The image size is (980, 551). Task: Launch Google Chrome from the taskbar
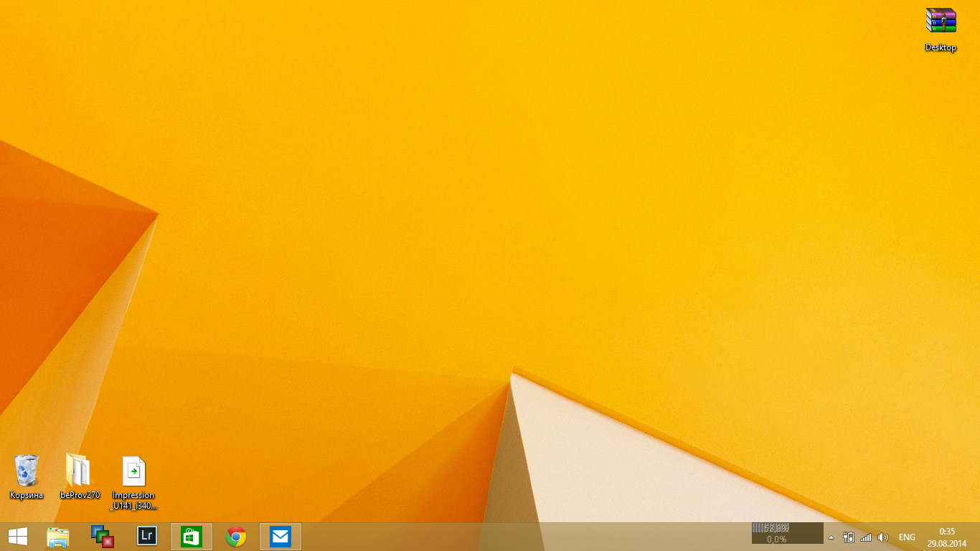pos(236,537)
